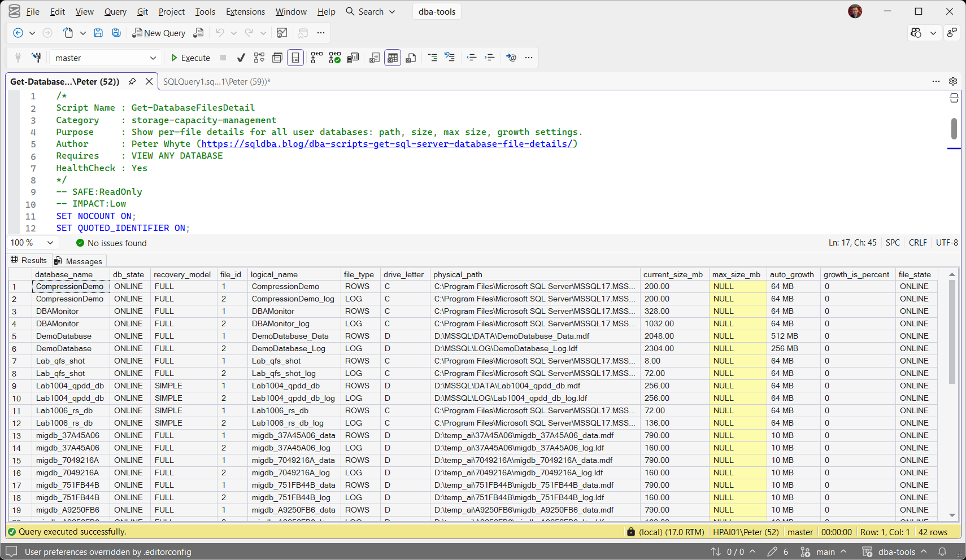This screenshot has height=560, width=966.
Task: Switch output to Results to Text
Action: tap(375, 58)
